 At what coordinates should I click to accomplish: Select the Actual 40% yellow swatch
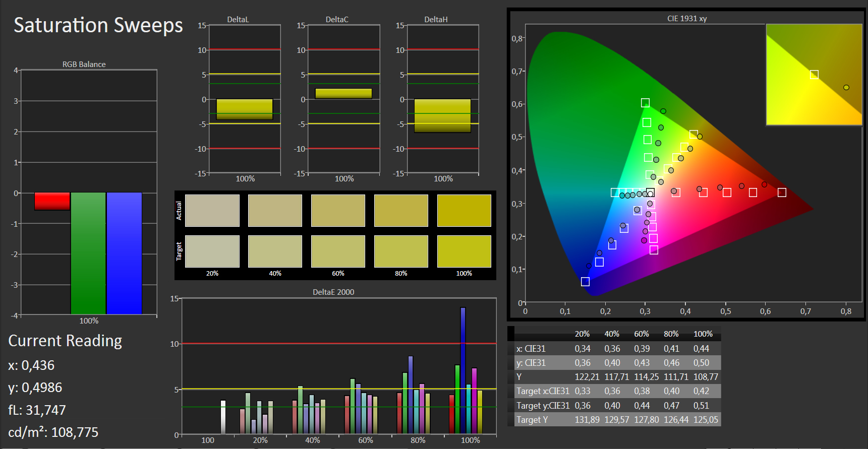point(275,211)
